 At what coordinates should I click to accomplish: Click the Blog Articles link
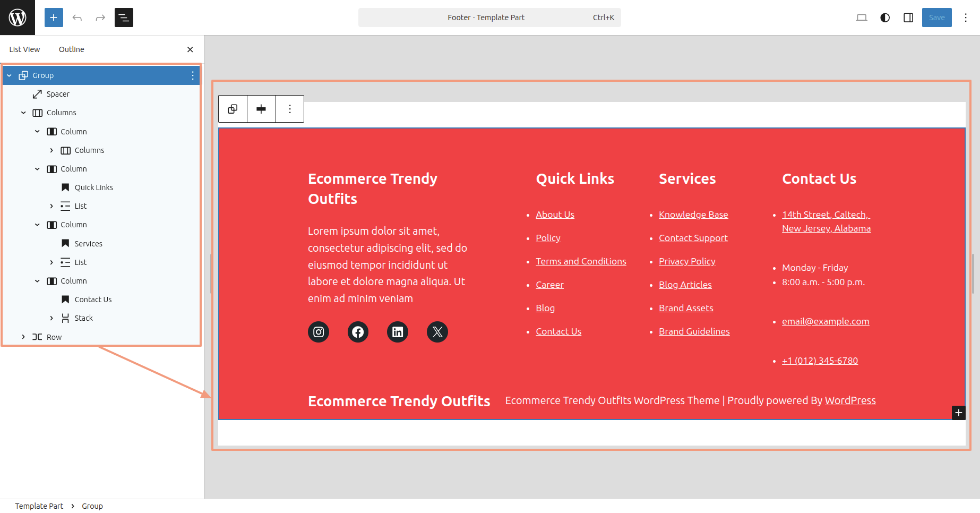pos(685,285)
